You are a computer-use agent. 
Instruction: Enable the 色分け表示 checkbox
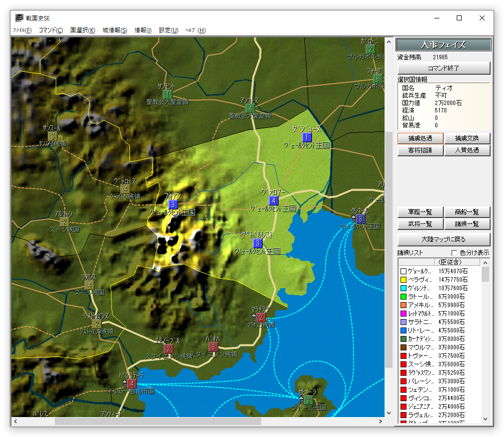click(x=454, y=253)
